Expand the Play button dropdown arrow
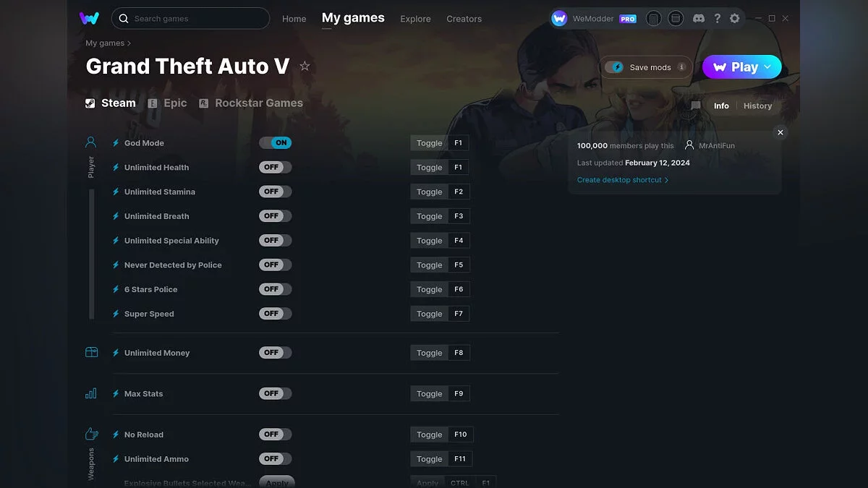The height and width of the screenshot is (488, 868). coord(768,67)
